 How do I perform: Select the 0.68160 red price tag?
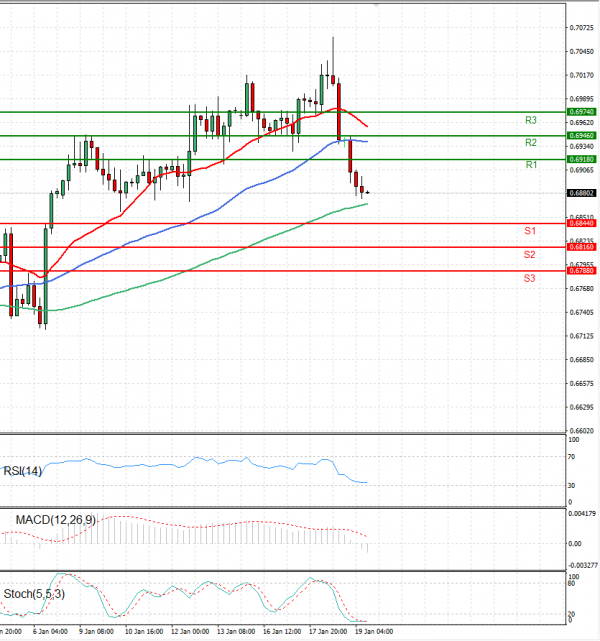pyautogui.click(x=581, y=247)
